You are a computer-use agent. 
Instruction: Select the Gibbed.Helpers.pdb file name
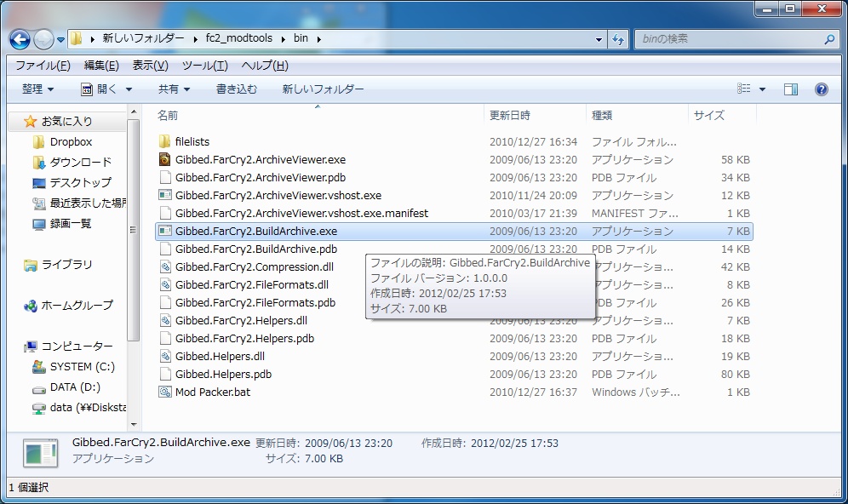pos(223,375)
